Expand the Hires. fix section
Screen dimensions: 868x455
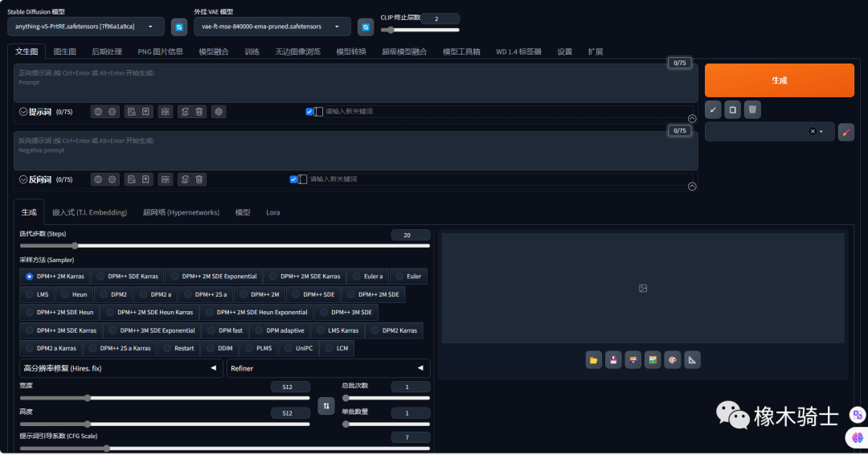[x=121, y=368]
